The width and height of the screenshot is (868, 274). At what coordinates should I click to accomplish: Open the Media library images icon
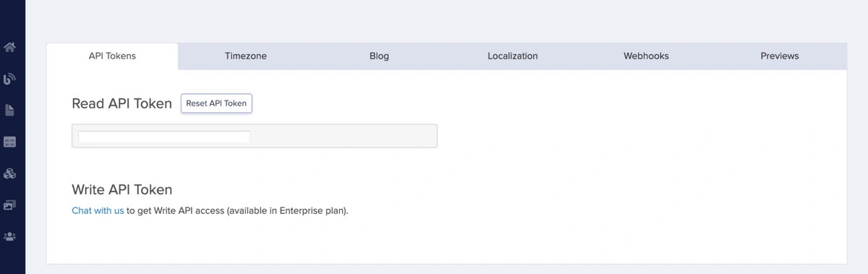10,205
